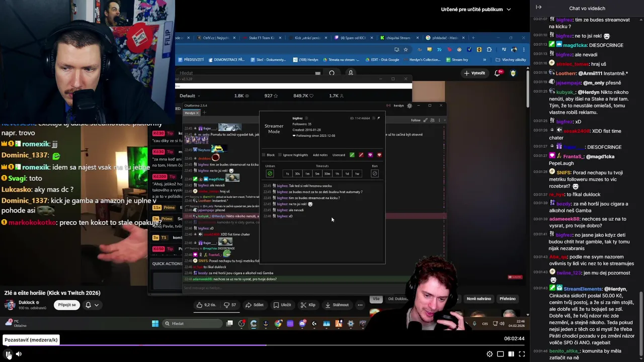Expand the 'Určené pre určité publikum' dropdown
This screenshot has width=644, height=362.
[x=476, y=9]
